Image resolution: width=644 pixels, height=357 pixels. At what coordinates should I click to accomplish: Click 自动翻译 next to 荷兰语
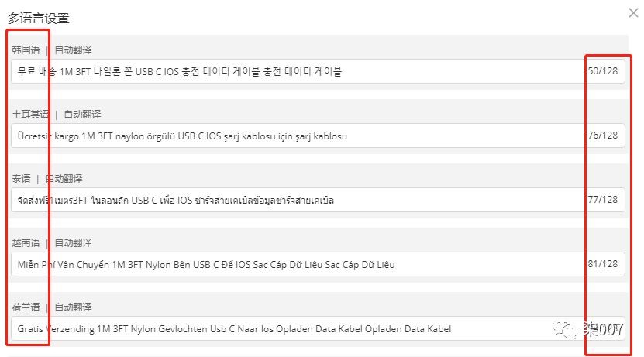coord(73,307)
